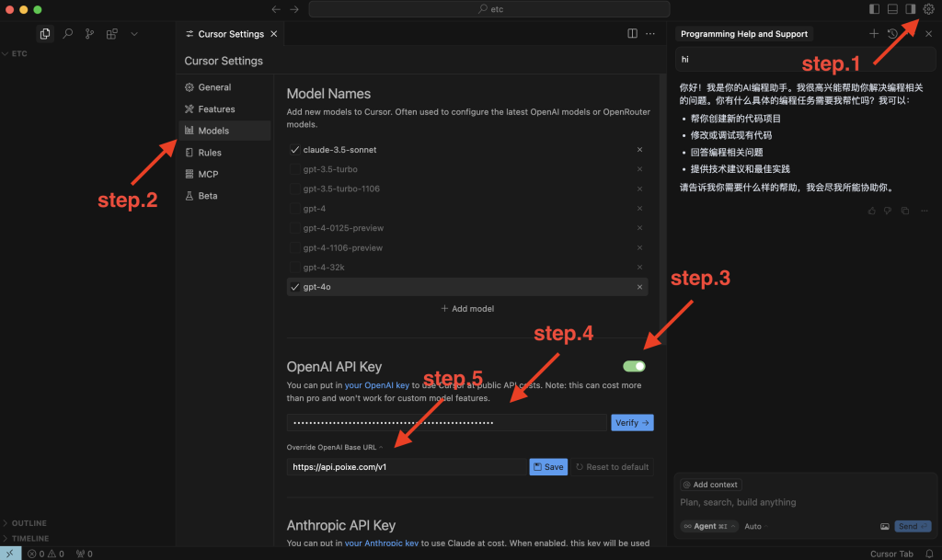The image size is (942, 560).
Task: Select the Features settings section
Action: (x=216, y=109)
